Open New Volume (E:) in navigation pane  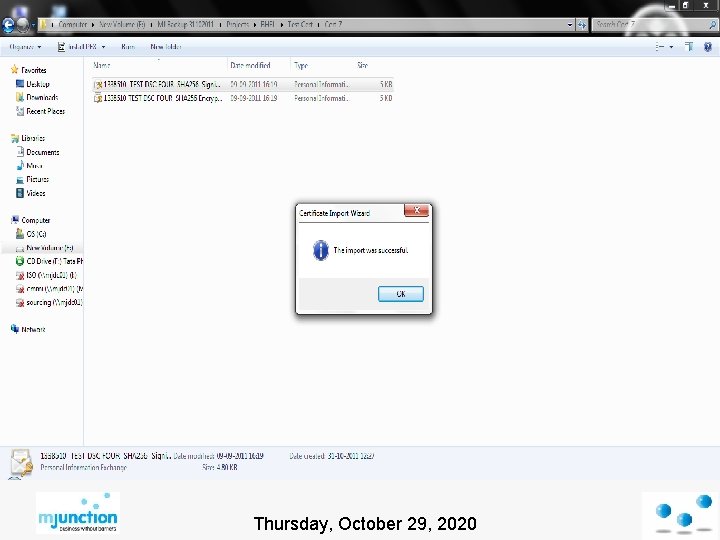pos(50,248)
